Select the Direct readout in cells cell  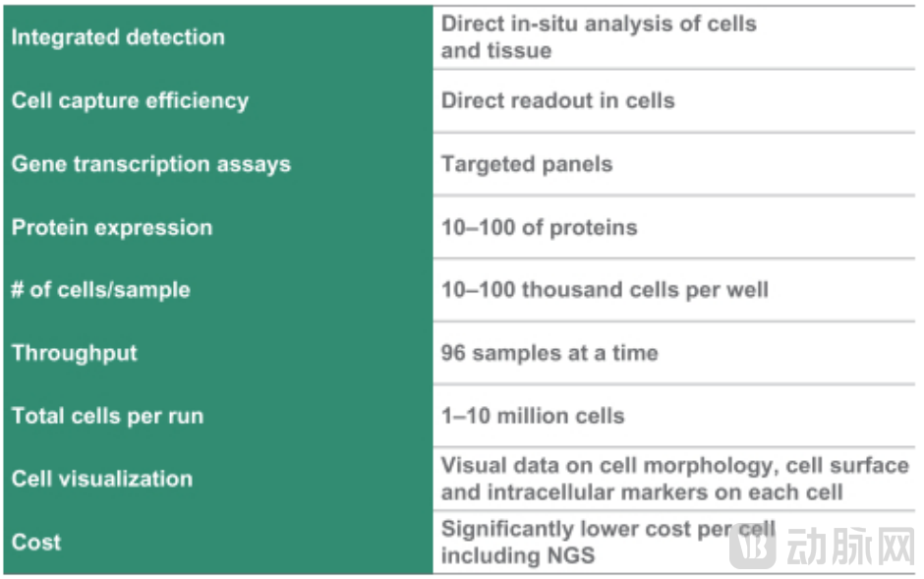[557, 100]
